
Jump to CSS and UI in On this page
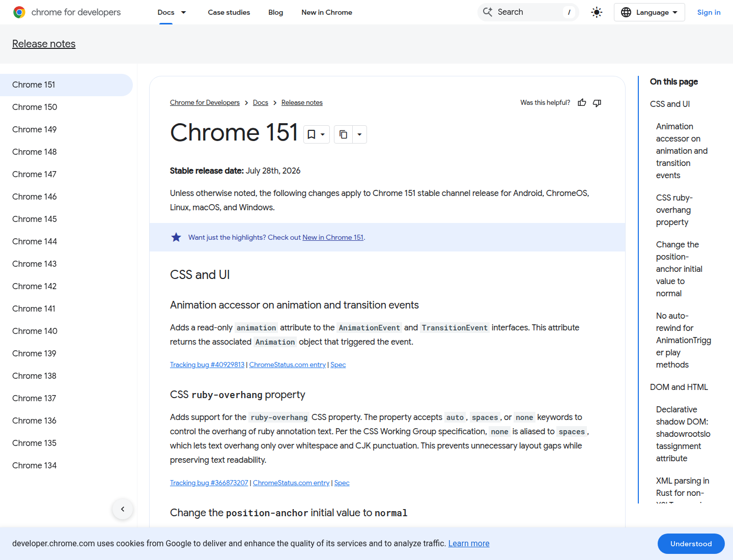coord(670,104)
